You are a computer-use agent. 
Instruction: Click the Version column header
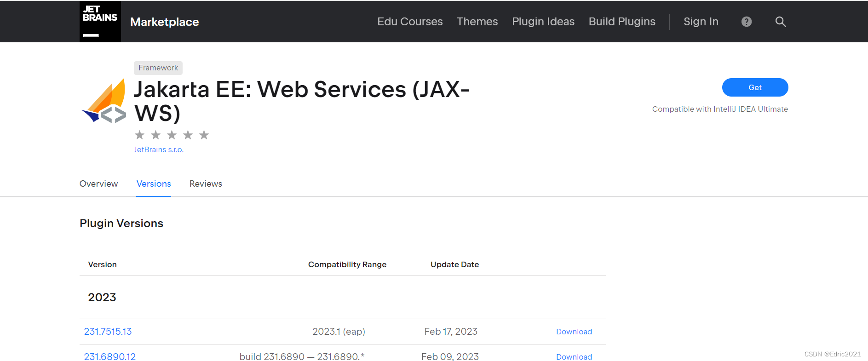[x=103, y=264]
